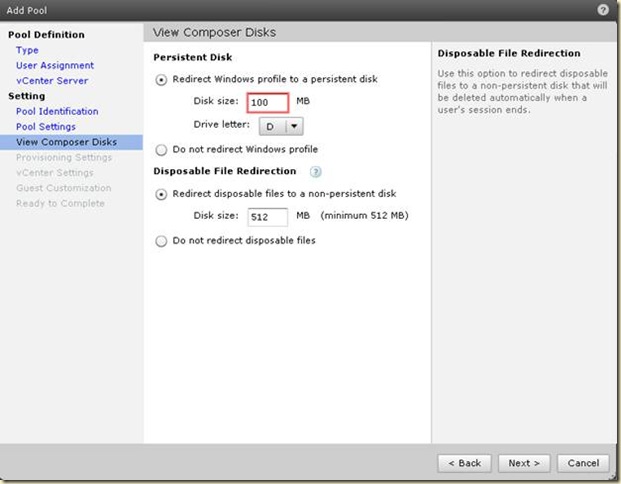
Task: Click the Pool Definition heading
Action: tap(46, 35)
